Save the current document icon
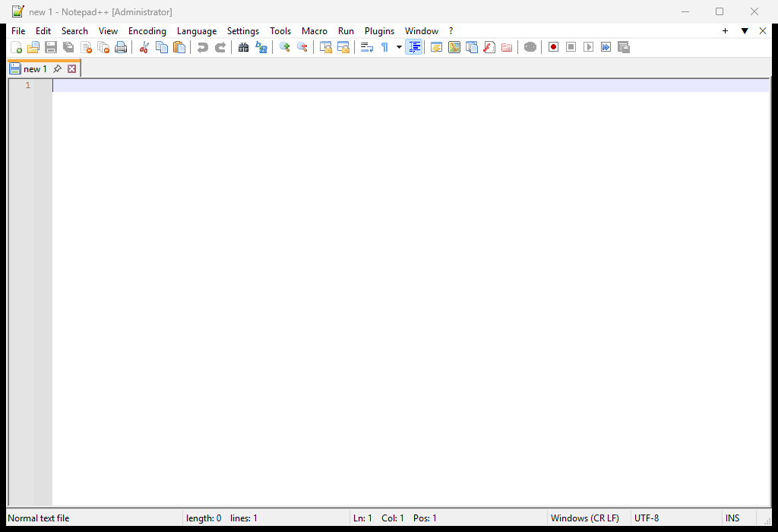The height and width of the screenshot is (532, 778). [51, 47]
